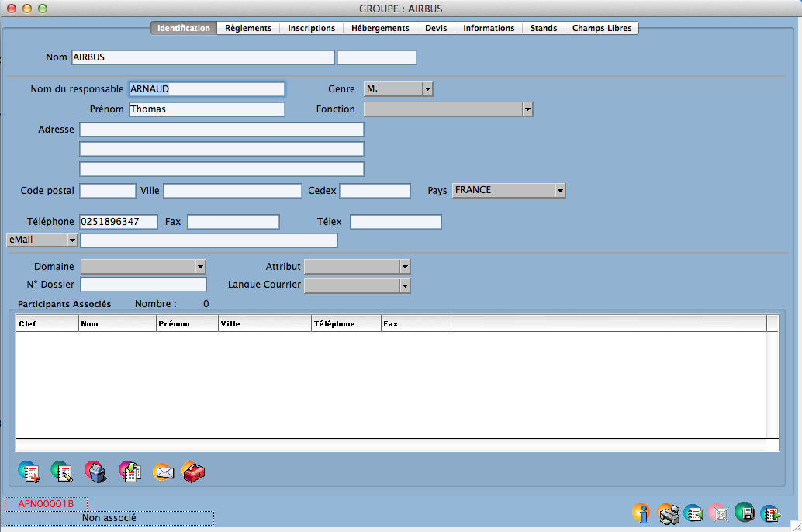Click the Fax column header in table
Screen dimensions: 802x532
tap(416, 324)
